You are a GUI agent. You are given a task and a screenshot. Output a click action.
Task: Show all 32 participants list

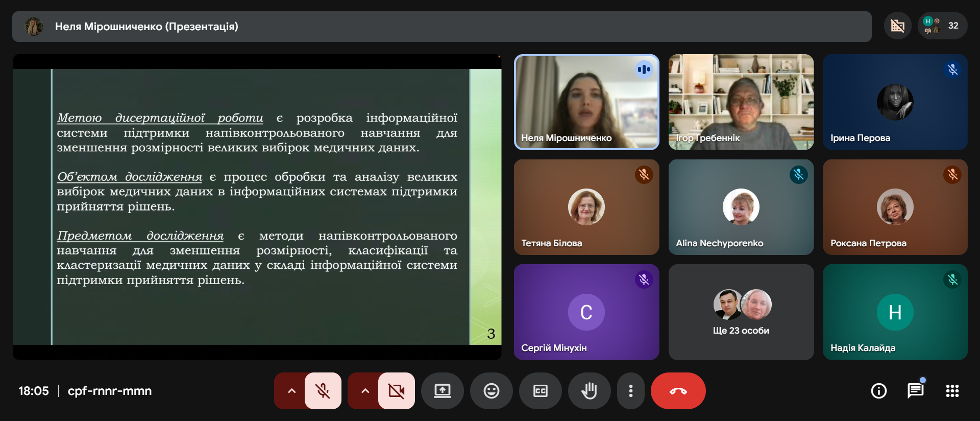(942, 26)
